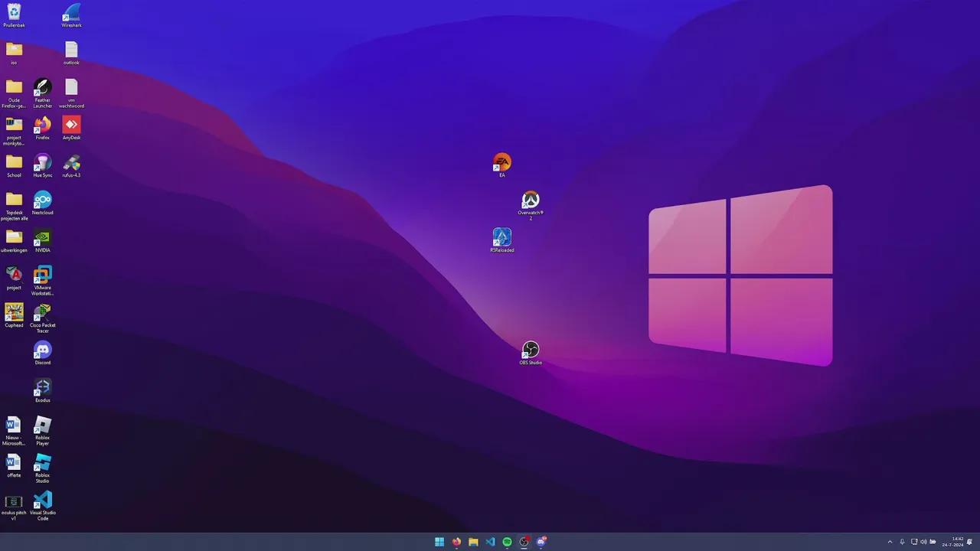The width and height of the screenshot is (980, 551).
Task: Click the microphone icon in the system tray
Action: click(x=902, y=542)
